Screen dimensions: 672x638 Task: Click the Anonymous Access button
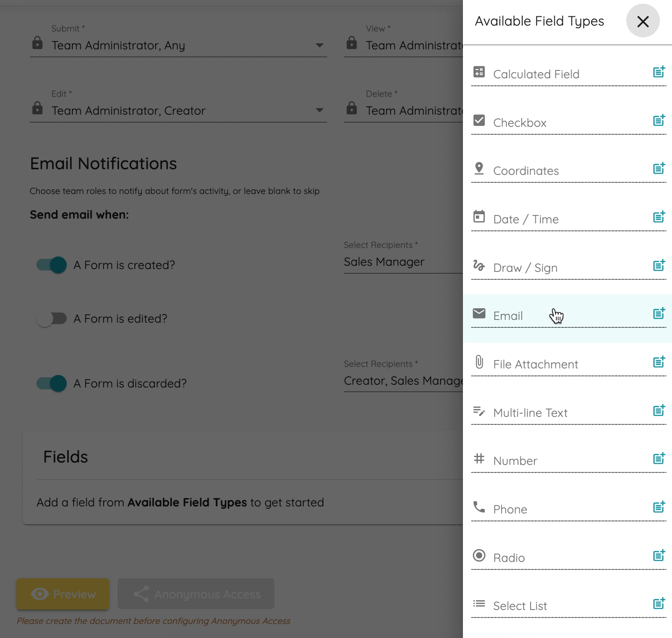click(196, 594)
